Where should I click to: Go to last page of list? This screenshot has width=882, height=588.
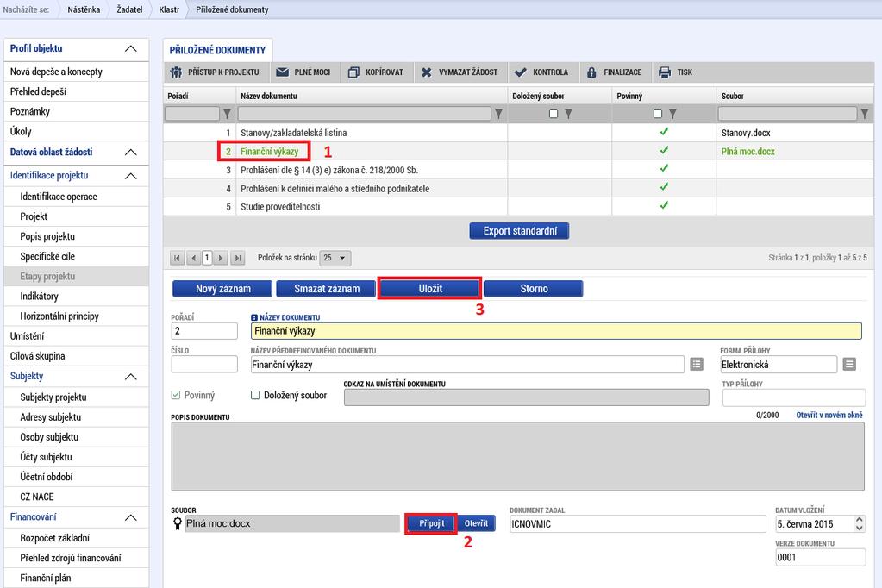pyautogui.click(x=238, y=258)
